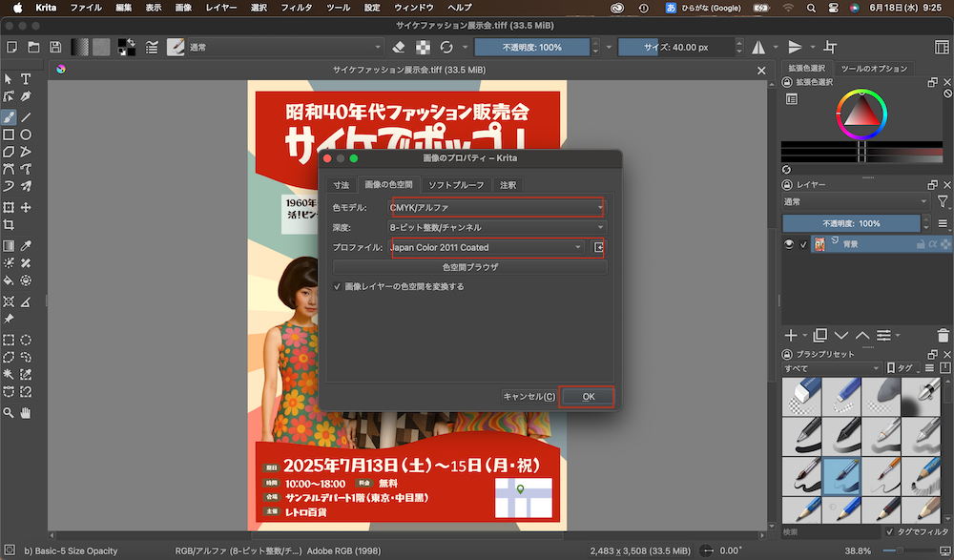Open the 深度 8-ビット整数 dropdown
Viewport: 954px width, 560px height.
497,227
